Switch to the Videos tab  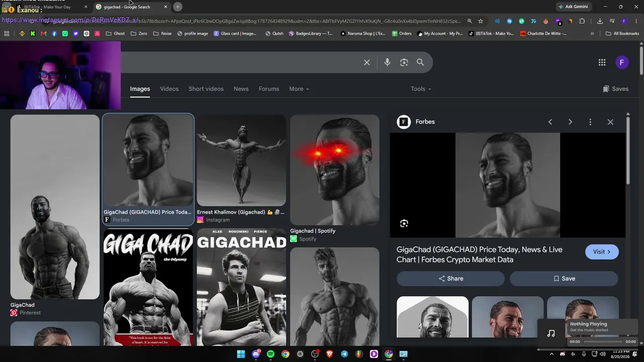[169, 89]
